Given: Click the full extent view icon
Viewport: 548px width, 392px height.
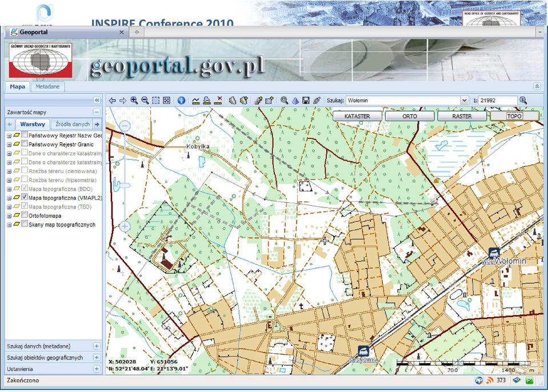Looking at the screenshot, I should pyautogui.click(x=167, y=101).
